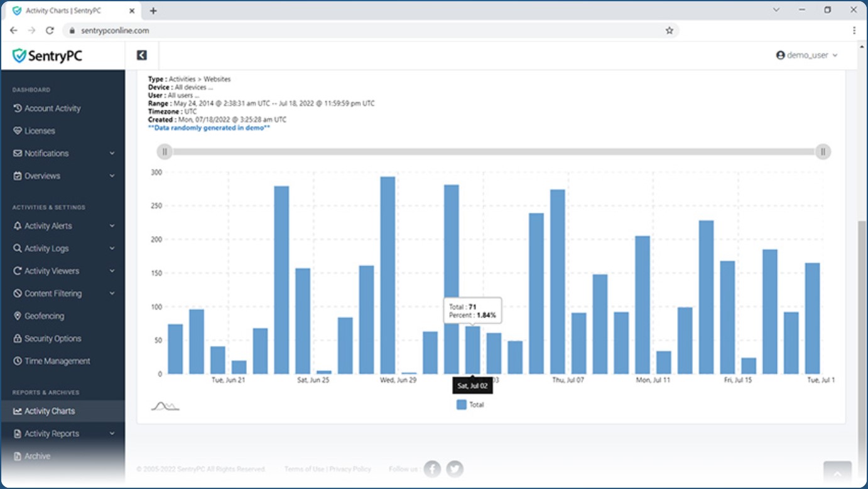
Task: Collapse the sidebar with the arrow button
Action: (x=141, y=55)
